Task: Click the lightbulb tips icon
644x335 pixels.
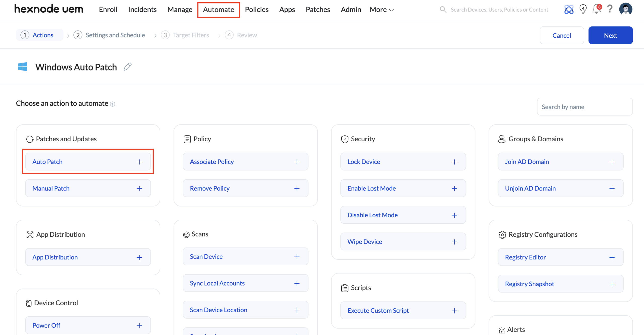Action: [x=583, y=9]
